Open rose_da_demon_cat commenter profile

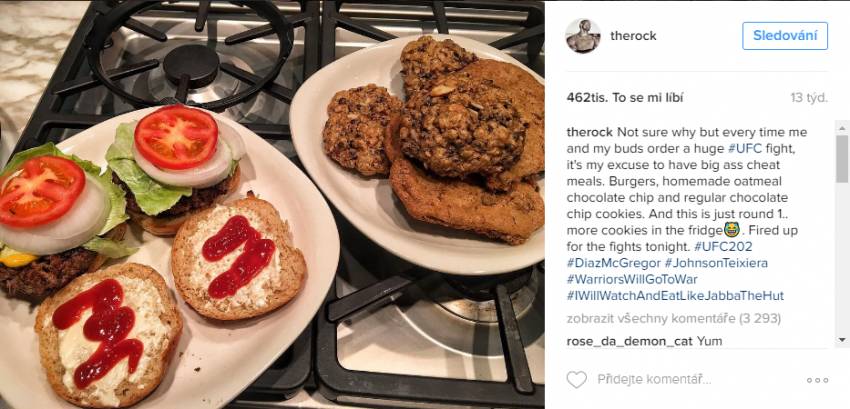(629, 341)
